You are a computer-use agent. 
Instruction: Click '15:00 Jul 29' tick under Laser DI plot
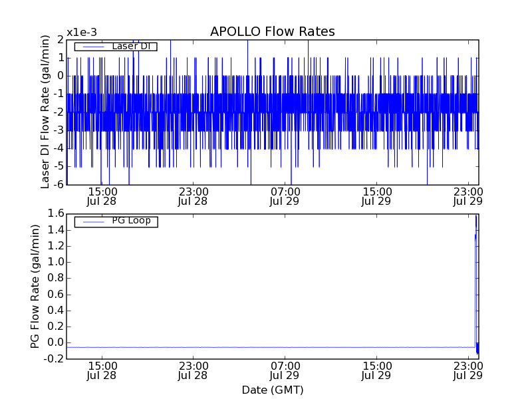click(x=376, y=196)
